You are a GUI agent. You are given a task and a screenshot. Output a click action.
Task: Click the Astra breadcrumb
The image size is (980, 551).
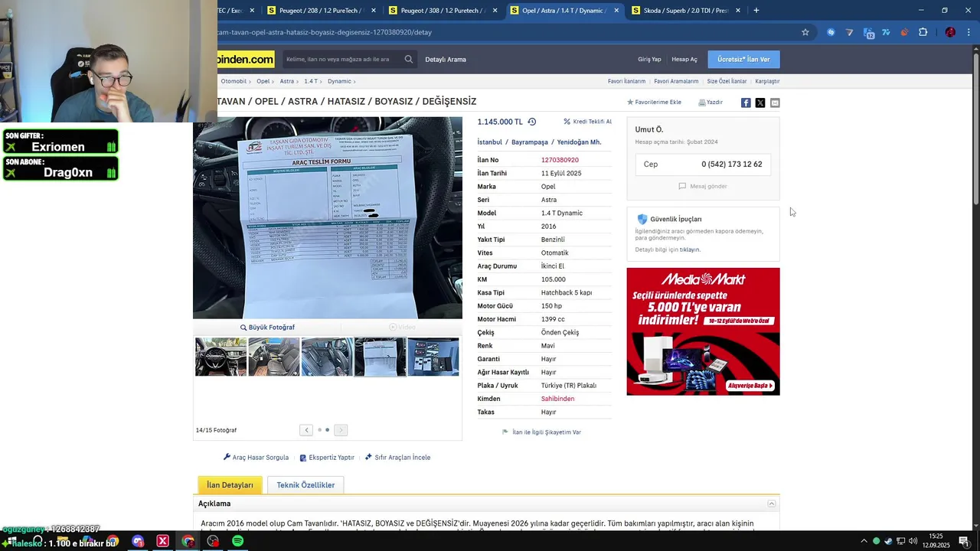(x=287, y=81)
